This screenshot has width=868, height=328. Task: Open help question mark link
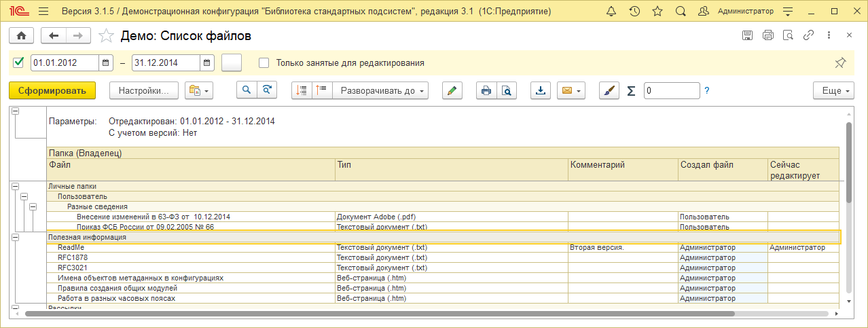[x=707, y=90]
